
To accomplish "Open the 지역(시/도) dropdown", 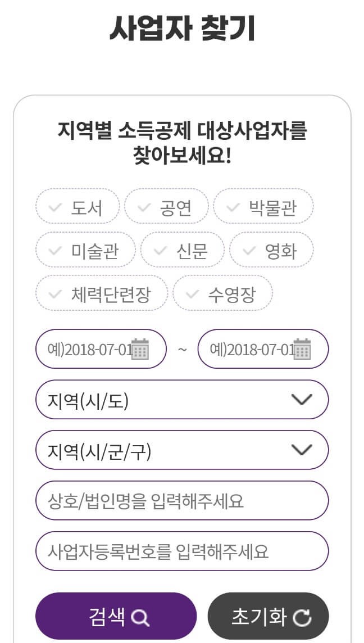I will (182, 400).
